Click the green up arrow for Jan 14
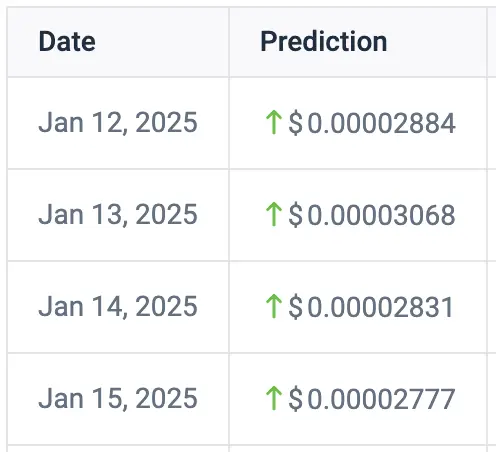Screen dimensions: 496x452 pyautogui.click(x=274, y=306)
